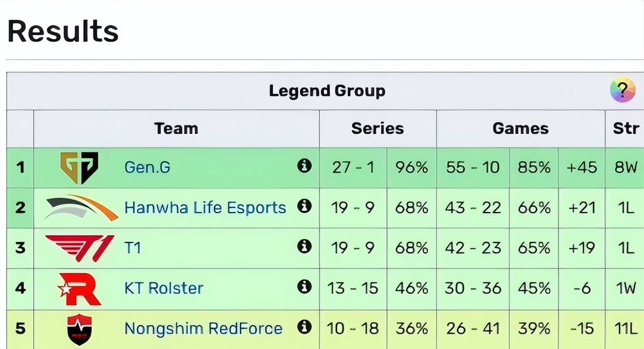Select the Team column header

176,128
